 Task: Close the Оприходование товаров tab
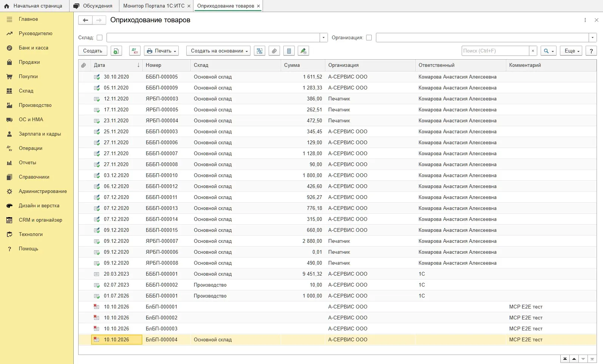pos(258,6)
